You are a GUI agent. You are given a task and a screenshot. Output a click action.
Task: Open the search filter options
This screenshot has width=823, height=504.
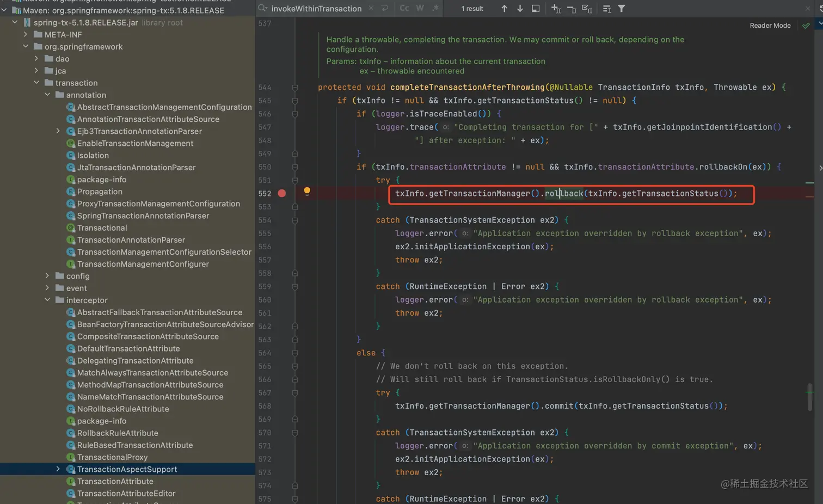click(x=621, y=8)
